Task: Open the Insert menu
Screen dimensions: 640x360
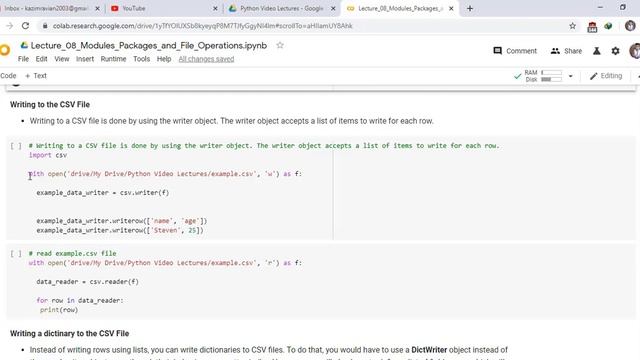Action: tap(85, 59)
